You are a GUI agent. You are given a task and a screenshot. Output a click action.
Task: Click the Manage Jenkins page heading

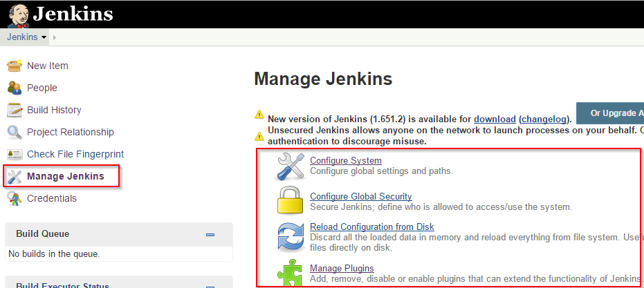coord(323,79)
